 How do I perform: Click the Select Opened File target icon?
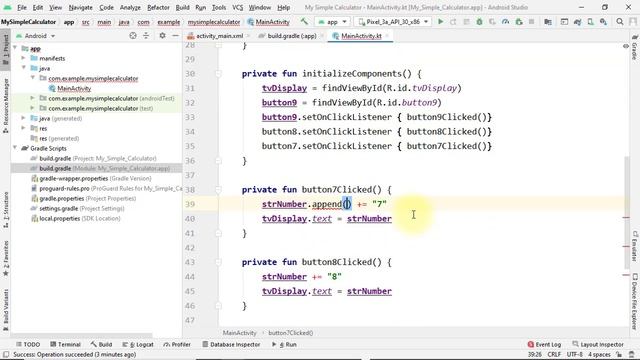pyautogui.click(x=133, y=36)
